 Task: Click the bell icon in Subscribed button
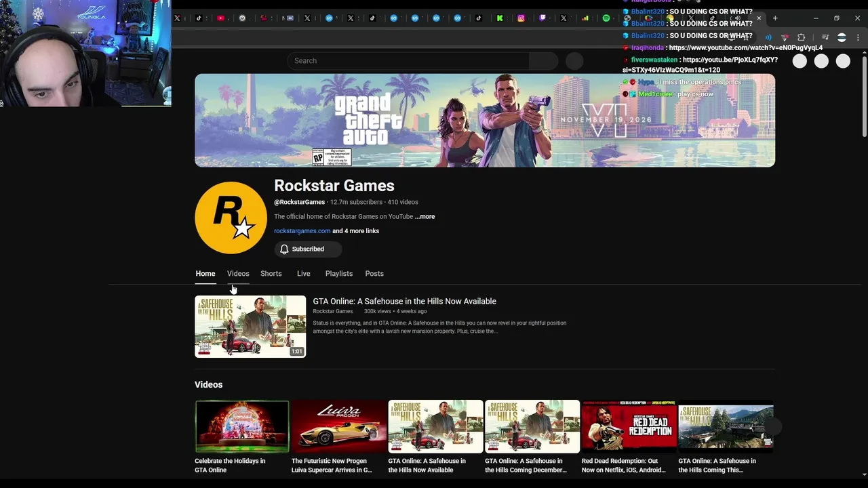click(x=284, y=249)
